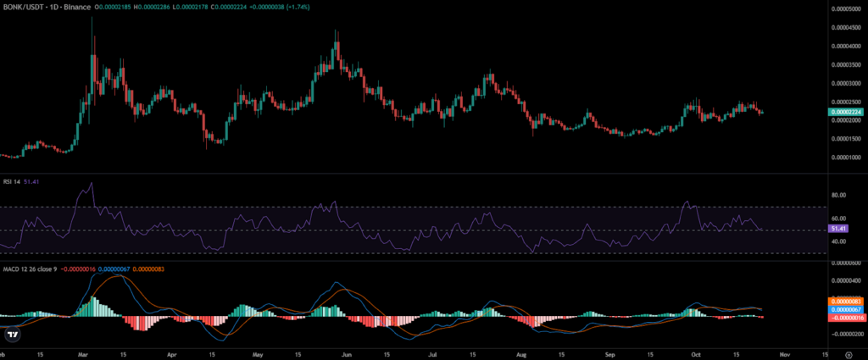Click the purple 51.41 RSI axis label
The width and height of the screenshot is (868, 360).
coord(837,229)
